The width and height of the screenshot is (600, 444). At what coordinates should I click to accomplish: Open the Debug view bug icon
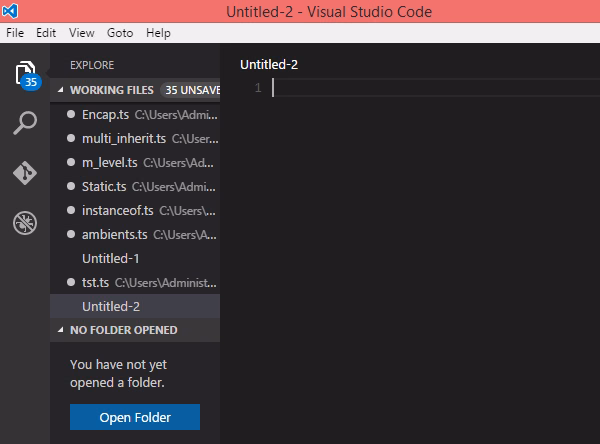(25, 222)
